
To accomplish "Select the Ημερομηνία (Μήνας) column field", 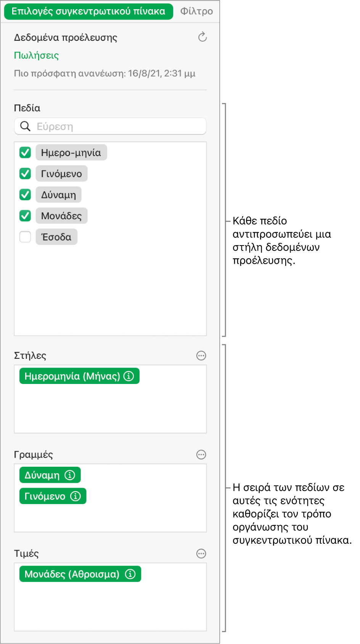I will (x=79, y=376).
